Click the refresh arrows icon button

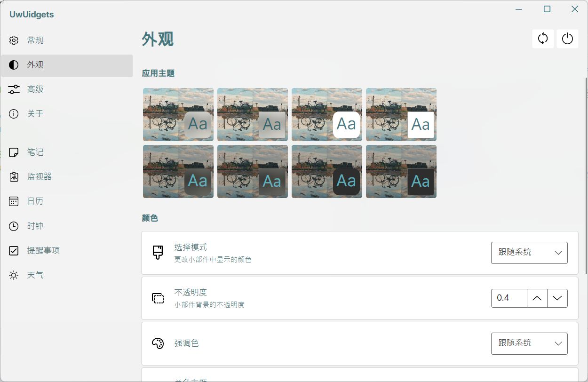[x=543, y=39]
